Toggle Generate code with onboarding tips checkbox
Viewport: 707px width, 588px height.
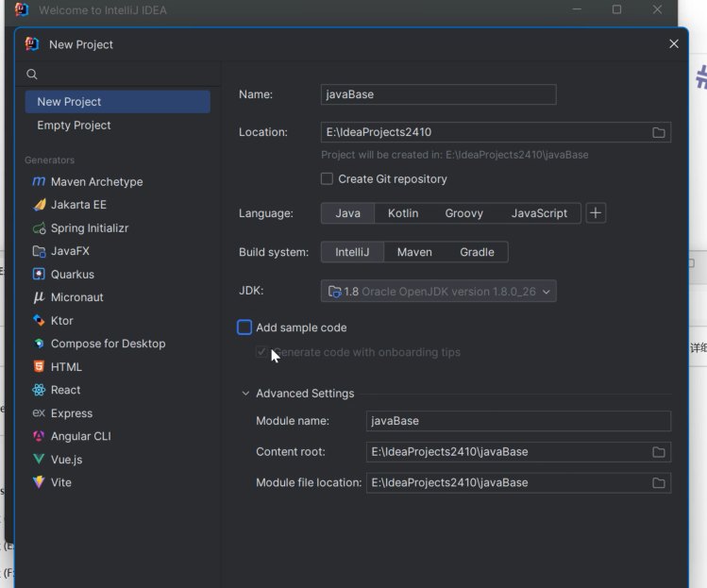tap(261, 352)
